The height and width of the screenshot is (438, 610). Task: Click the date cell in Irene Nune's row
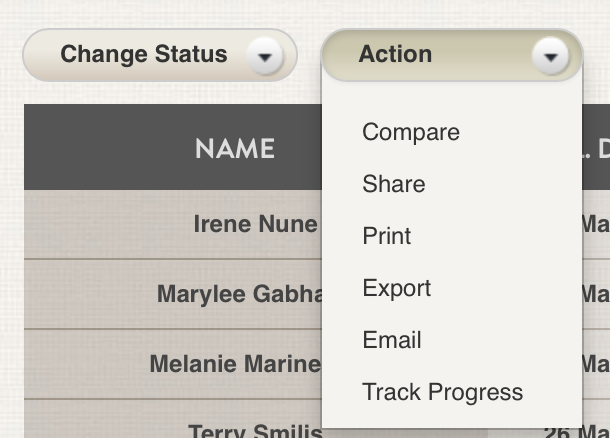pos(596,224)
